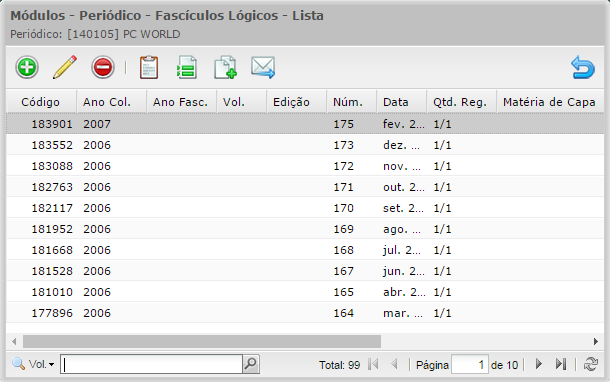The width and height of the screenshot is (610, 382).
Task: Click the pencil edit icon
Action: [65, 67]
